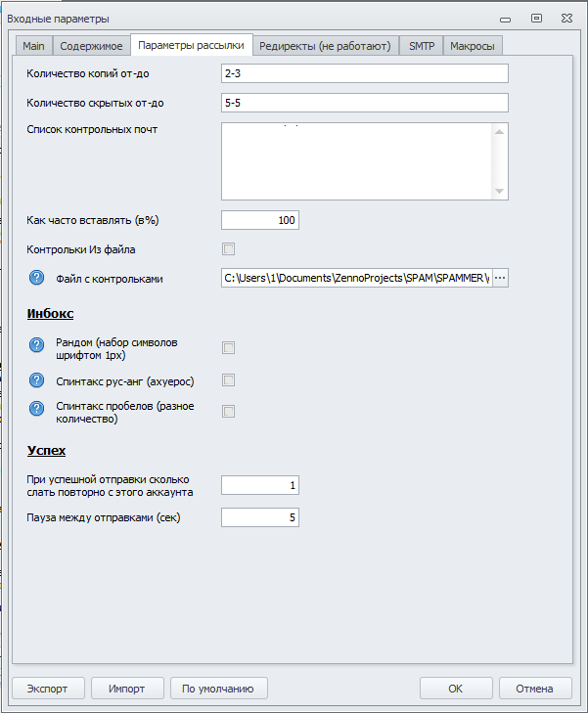Enable the Контрольки Из файла checkbox

(228, 248)
